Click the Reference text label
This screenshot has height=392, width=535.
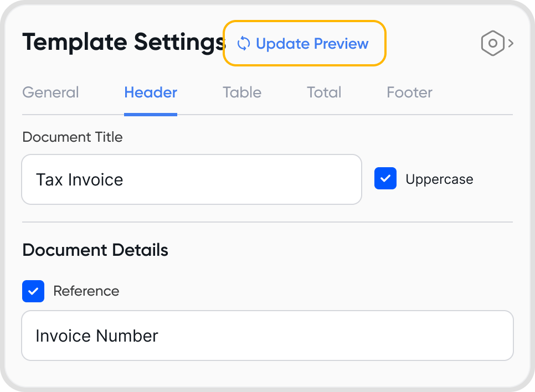[x=86, y=291]
